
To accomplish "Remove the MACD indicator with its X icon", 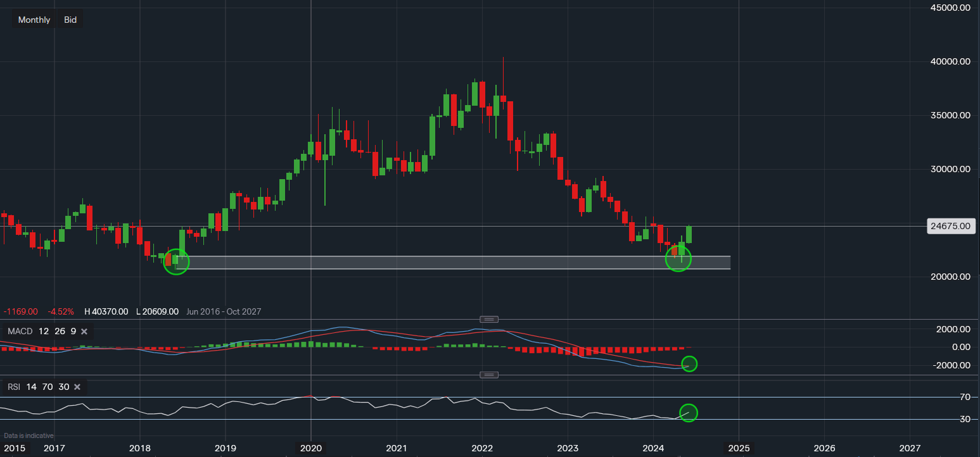I will (84, 332).
